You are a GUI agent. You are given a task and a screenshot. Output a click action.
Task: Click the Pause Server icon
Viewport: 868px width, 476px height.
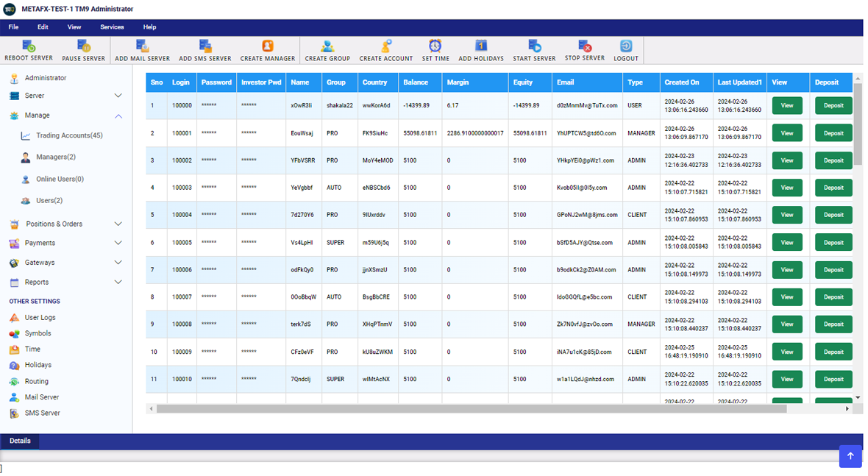coord(84,46)
